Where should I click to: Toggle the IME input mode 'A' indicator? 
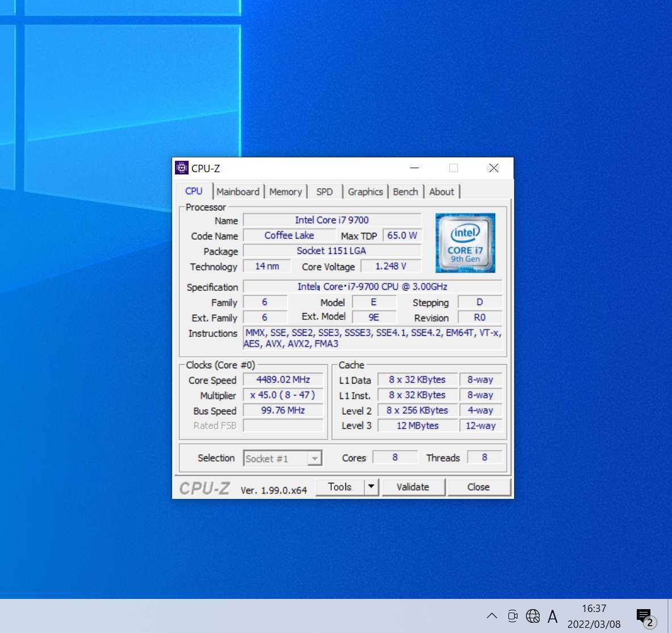pos(553,617)
